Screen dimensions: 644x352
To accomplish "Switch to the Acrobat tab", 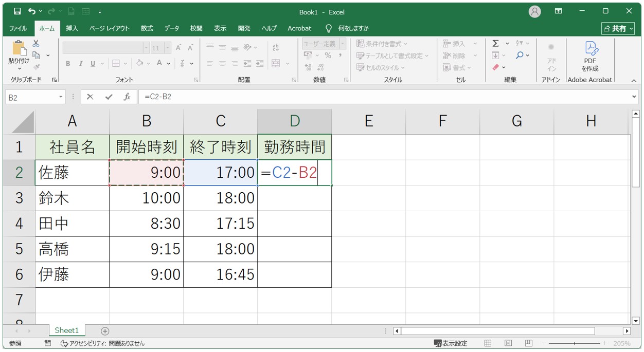I will 299,28.
